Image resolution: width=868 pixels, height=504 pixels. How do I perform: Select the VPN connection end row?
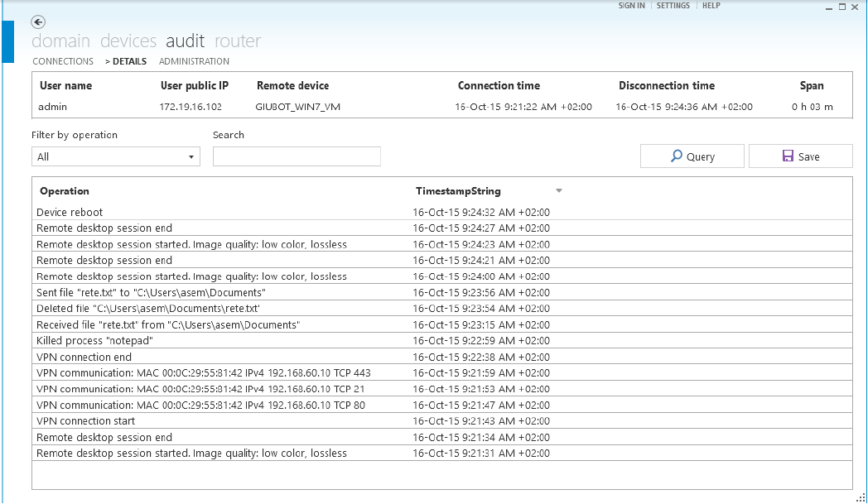[x=441, y=357]
